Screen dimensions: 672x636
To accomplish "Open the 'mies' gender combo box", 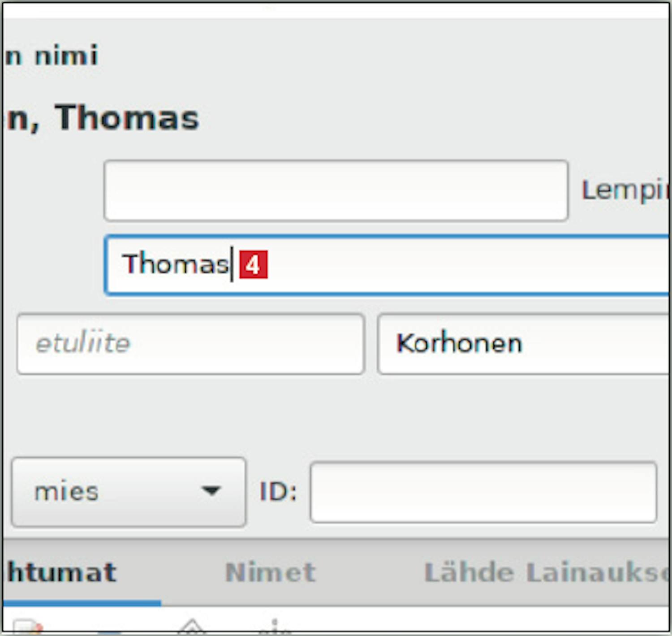I will pyautogui.click(x=128, y=492).
